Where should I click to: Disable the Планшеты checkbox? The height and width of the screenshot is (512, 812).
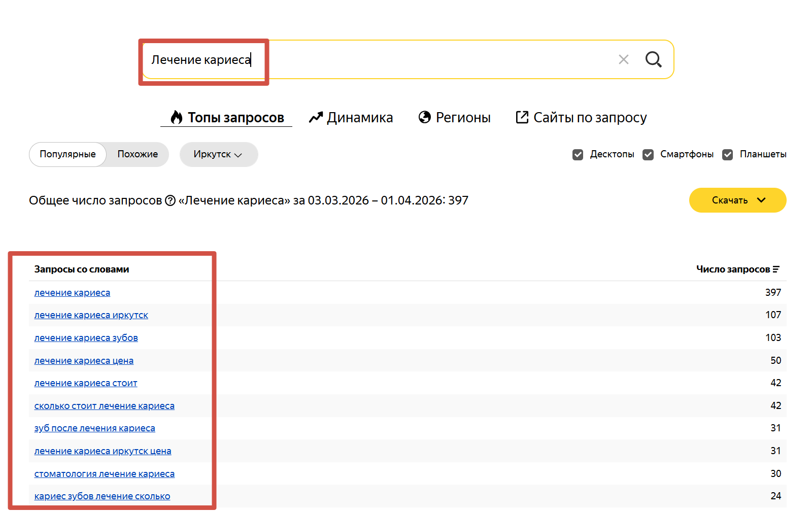click(727, 155)
